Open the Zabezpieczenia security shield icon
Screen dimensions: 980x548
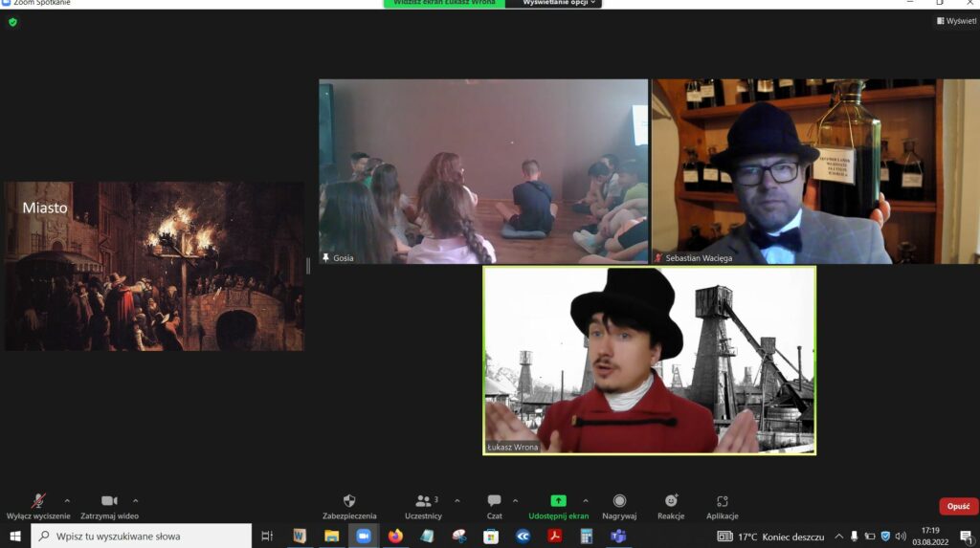(349, 500)
